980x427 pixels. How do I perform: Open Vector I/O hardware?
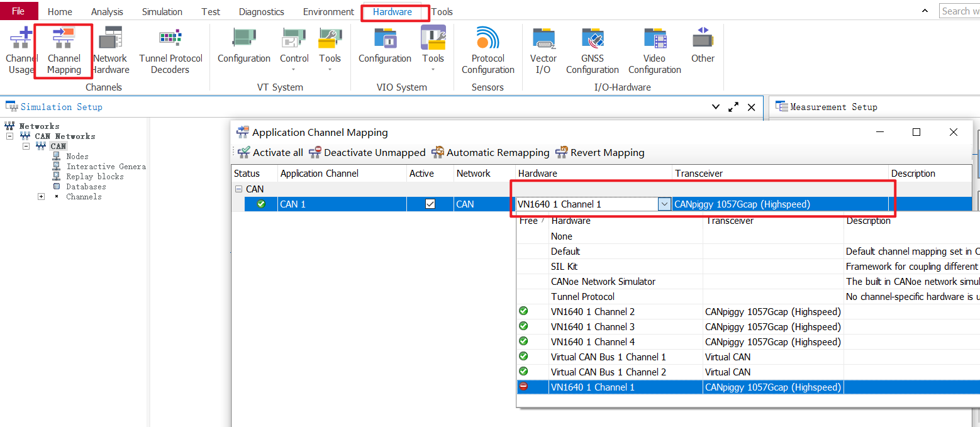coord(543,52)
